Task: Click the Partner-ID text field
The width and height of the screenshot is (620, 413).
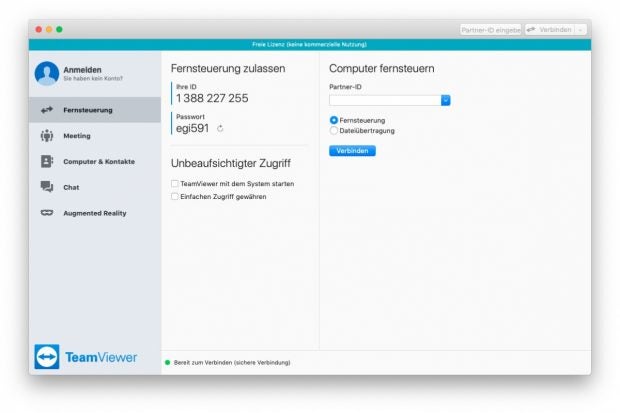Action: (x=384, y=100)
